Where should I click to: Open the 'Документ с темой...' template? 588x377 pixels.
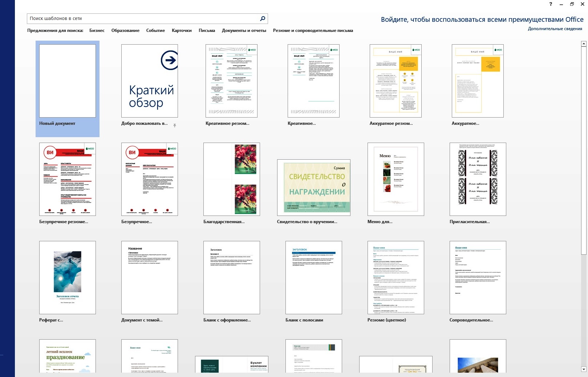[x=150, y=278]
